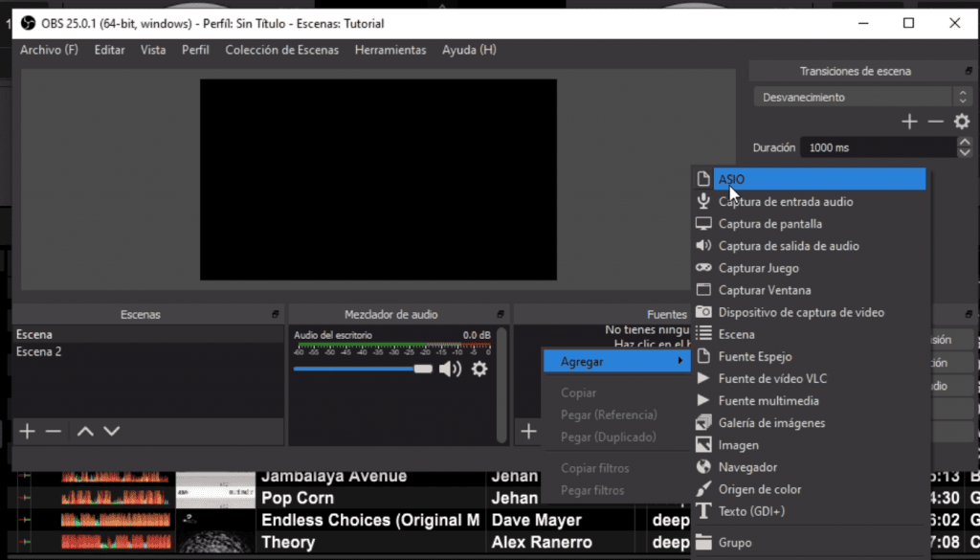Open Vista menu
The image size is (980, 560).
(x=153, y=50)
